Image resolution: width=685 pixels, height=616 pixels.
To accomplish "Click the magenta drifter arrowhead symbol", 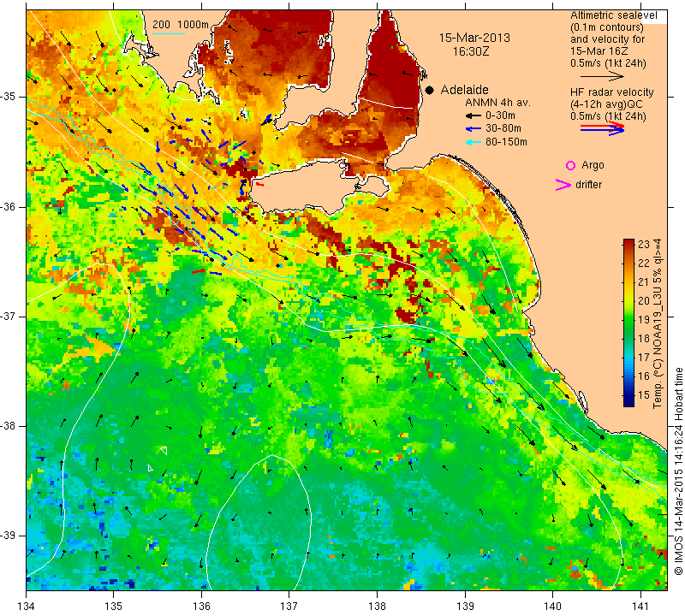I will pos(563,185).
